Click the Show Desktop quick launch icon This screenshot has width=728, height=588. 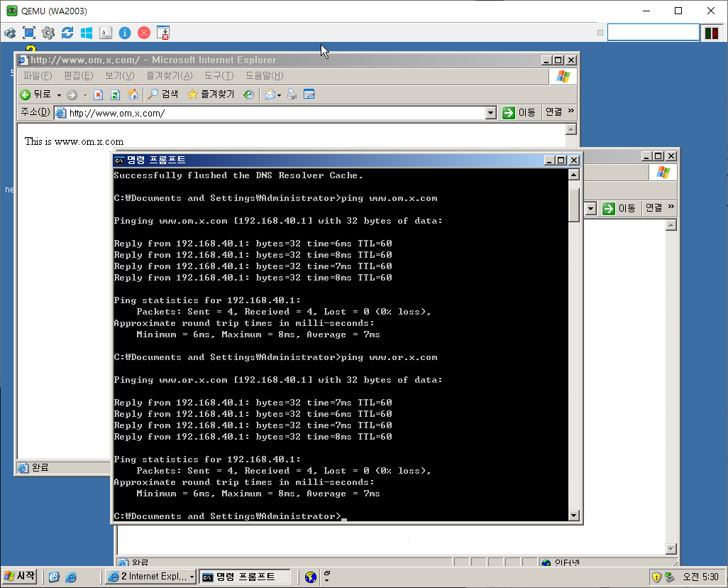(55, 577)
